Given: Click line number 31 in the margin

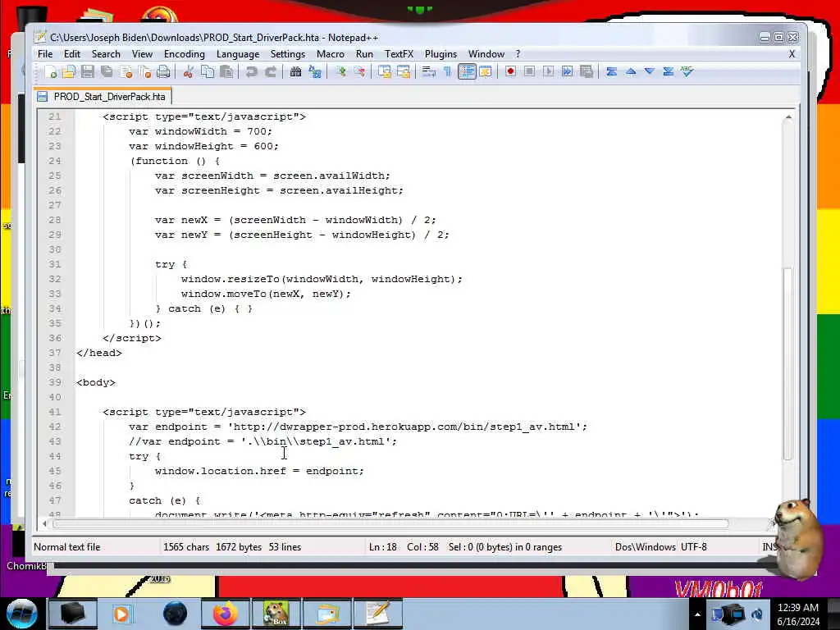Looking at the screenshot, I should pyautogui.click(x=55, y=264).
